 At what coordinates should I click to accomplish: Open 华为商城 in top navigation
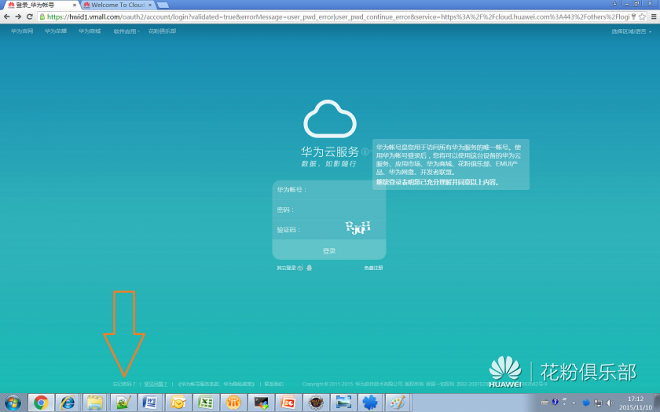pos(90,31)
